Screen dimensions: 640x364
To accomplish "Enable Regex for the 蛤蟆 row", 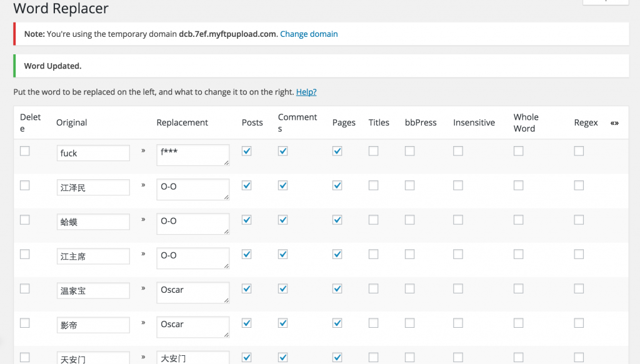I will click(579, 220).
